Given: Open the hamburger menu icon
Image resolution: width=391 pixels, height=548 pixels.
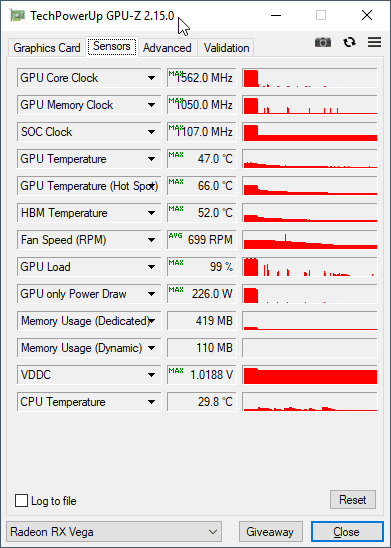Looking at the screenshot, I should 374,42.
